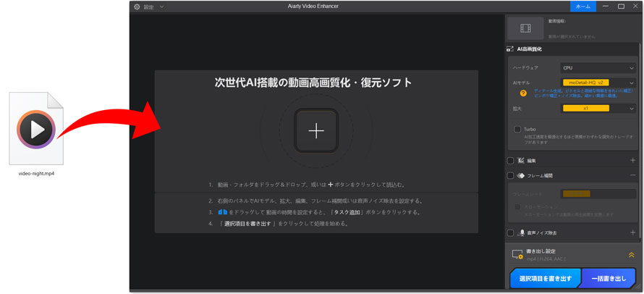The height and width of the screenshot is (294, 644).
Task: Tick the 音声ノイズ除去 checkbox
Action: pos(510,232)
